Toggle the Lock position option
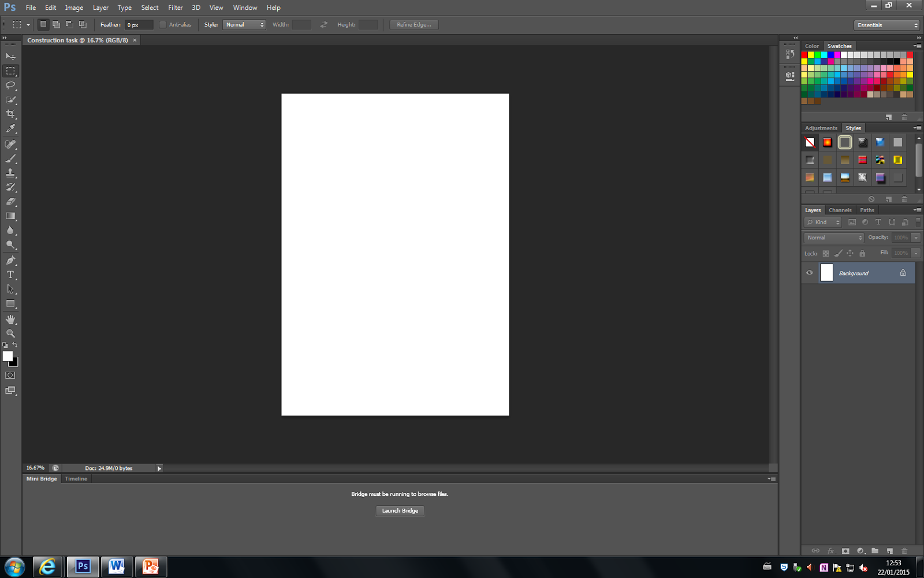This screenshot has height=578, width=924. [850, 253]
